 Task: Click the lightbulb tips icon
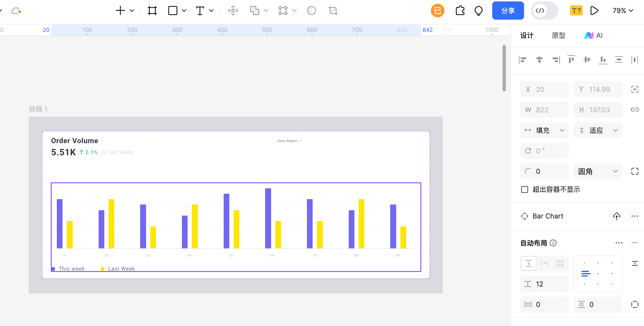479,11
